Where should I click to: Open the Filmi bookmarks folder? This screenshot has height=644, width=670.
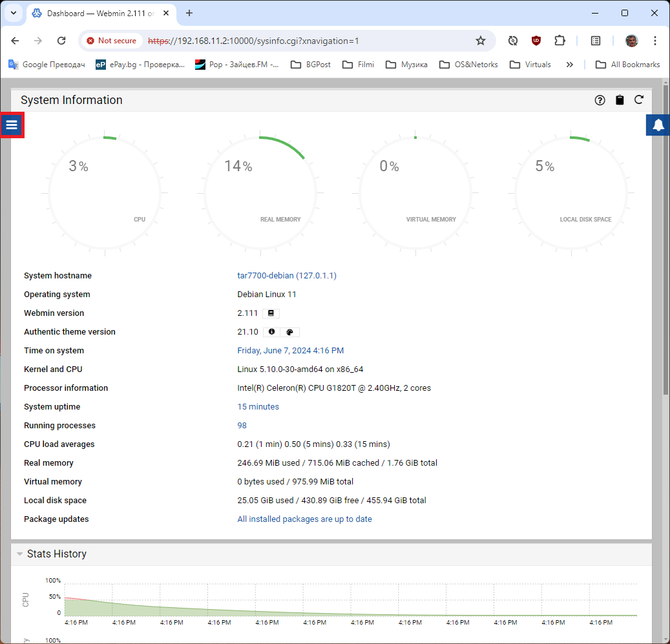359,65
